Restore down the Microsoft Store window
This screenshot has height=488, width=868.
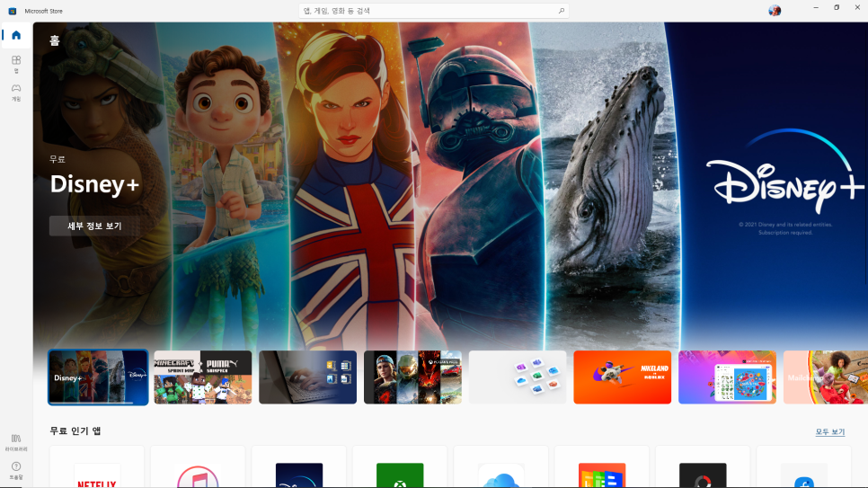837,8
